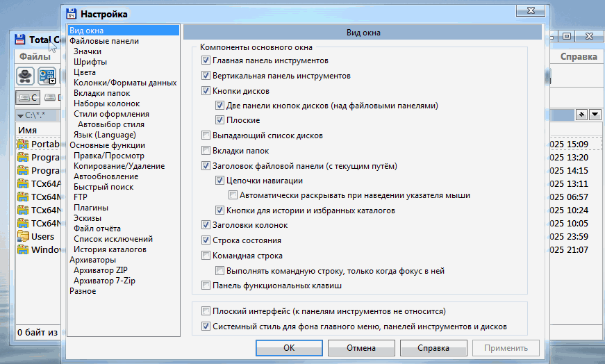The width and height of the screenshot is (605, 364).
Task: Click the Отмена button
Action: (361, 348)
